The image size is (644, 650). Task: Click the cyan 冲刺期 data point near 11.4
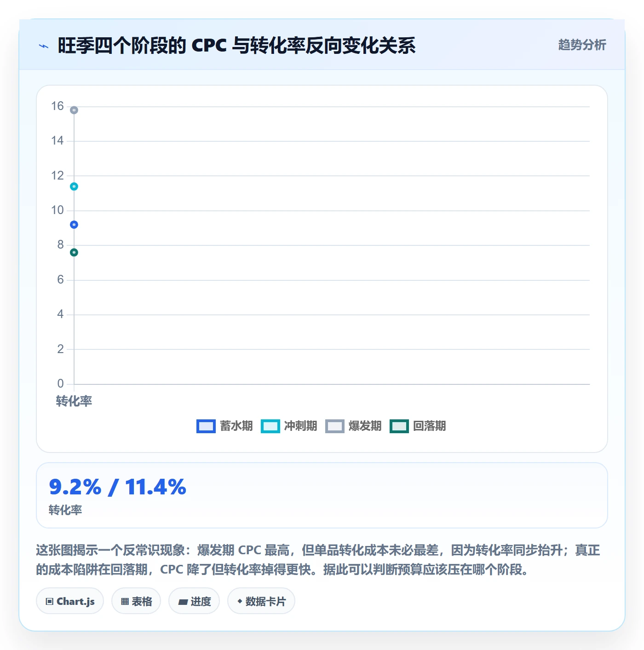[x=74, y=186]
